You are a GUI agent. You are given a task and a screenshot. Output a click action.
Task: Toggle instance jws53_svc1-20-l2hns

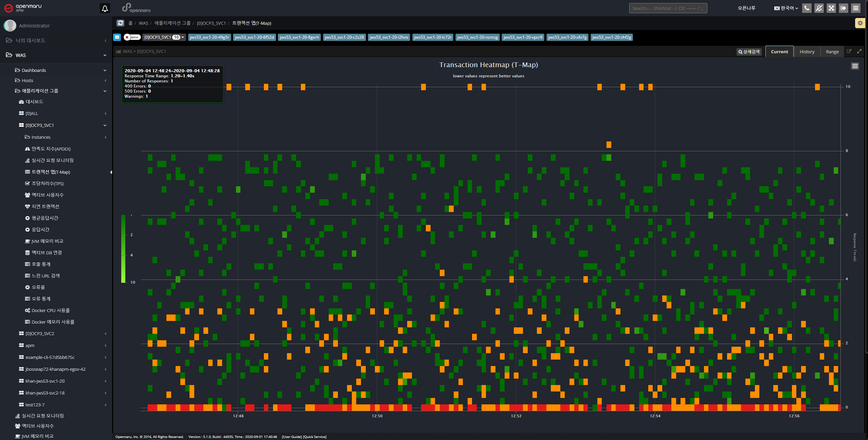pos(389,37)
